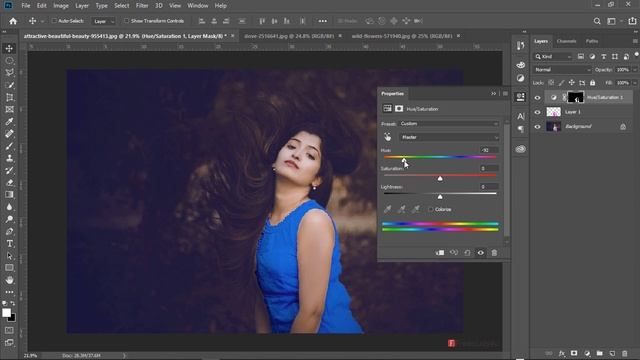Open the Preset dropdown showing Custom
Screen dimensions: 640x360
[x=449, y=124]
